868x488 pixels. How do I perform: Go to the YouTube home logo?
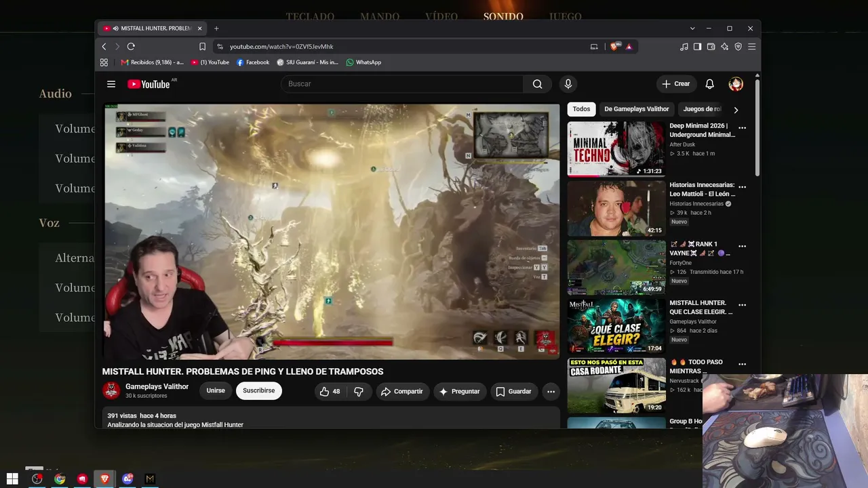point(149,84)
